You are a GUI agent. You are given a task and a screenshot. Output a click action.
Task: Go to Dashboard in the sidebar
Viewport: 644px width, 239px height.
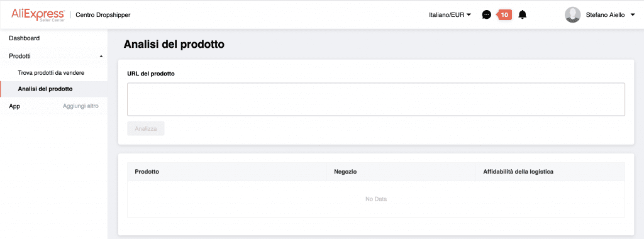click(x=25, y=38)
